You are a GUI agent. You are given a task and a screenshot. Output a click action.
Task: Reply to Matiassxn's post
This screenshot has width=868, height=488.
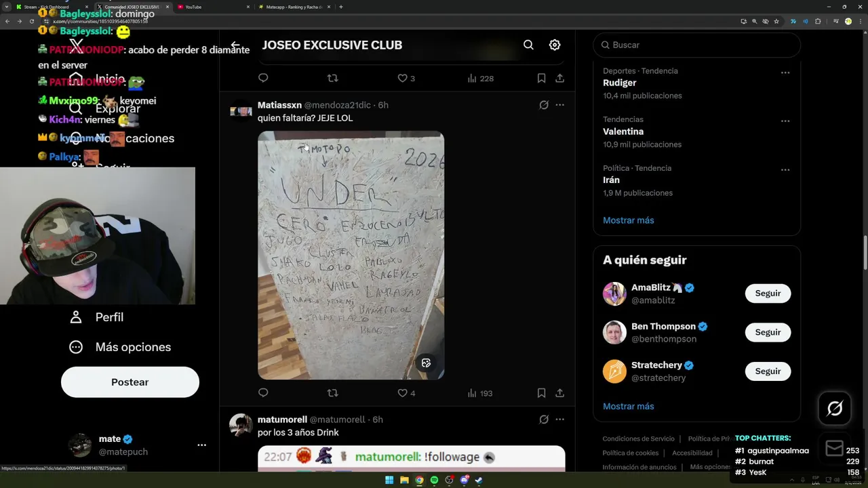(263, 393)
